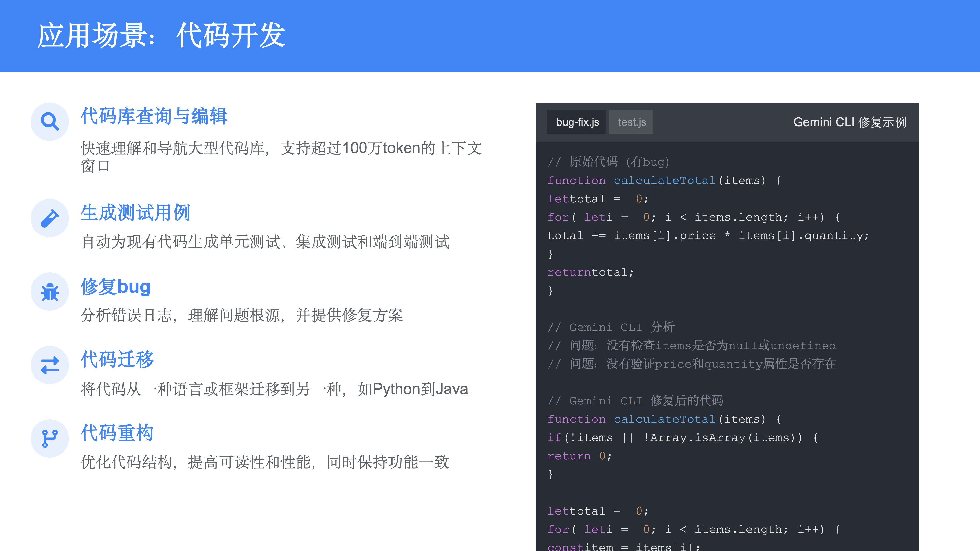Click the pencil icon for test generation
The image size is (980, 551).
pos(50,218)
